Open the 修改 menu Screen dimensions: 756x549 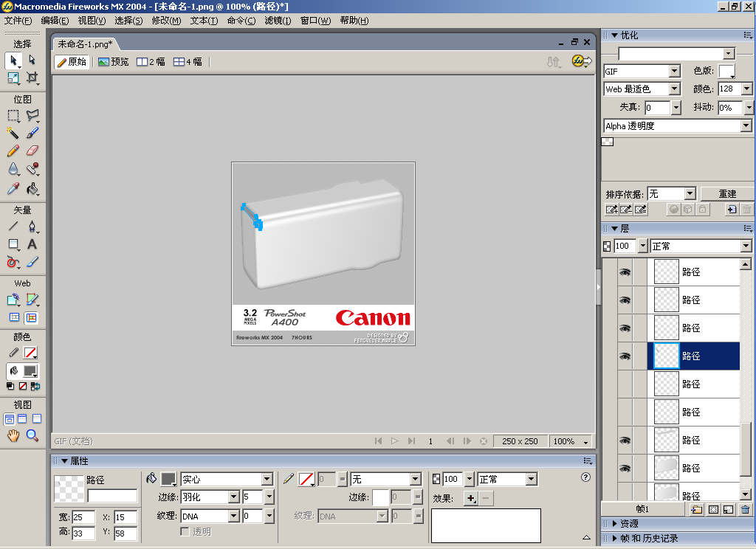click(x=166, y=21)
